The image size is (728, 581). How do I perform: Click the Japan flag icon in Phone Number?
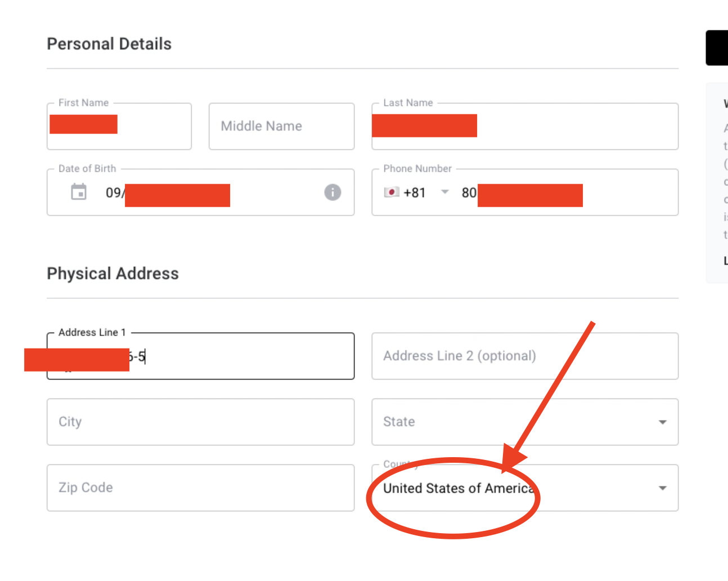click(392, 193)
